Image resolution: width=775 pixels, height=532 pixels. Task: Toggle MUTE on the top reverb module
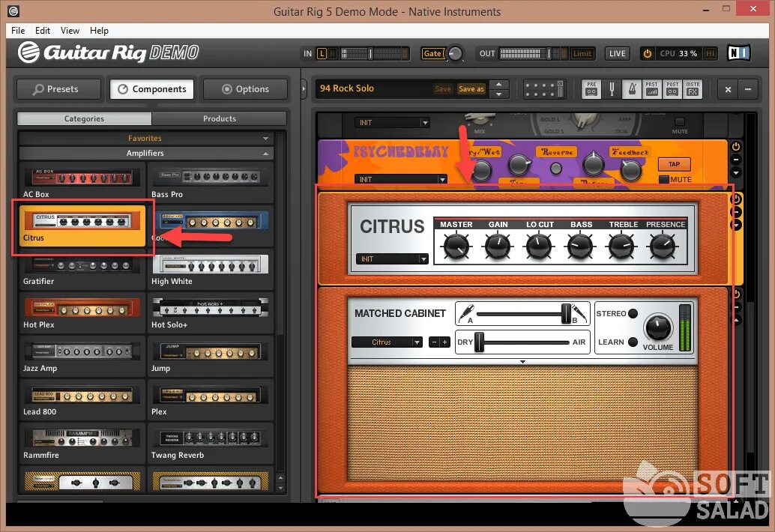[x=680, y=121]
